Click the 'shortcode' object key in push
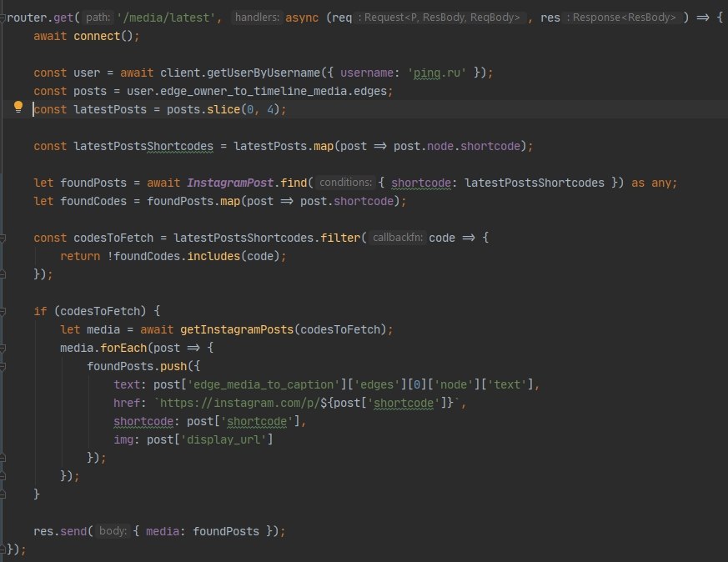 [143, 421]
